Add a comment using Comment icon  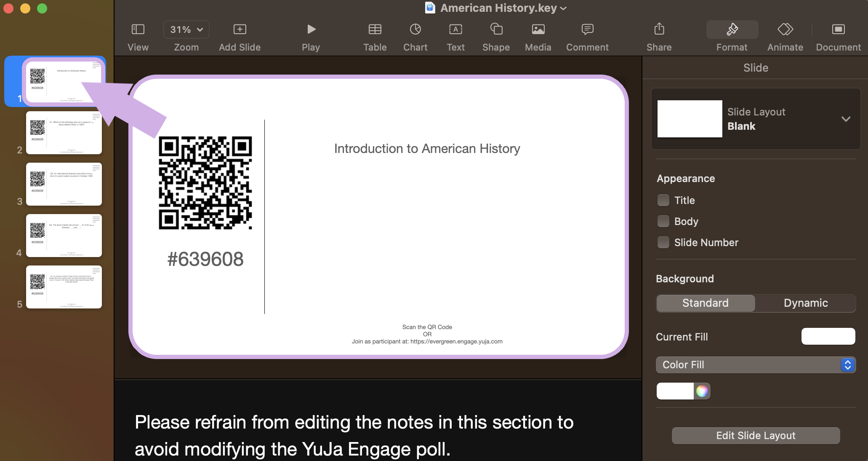(x=587, y=29)
